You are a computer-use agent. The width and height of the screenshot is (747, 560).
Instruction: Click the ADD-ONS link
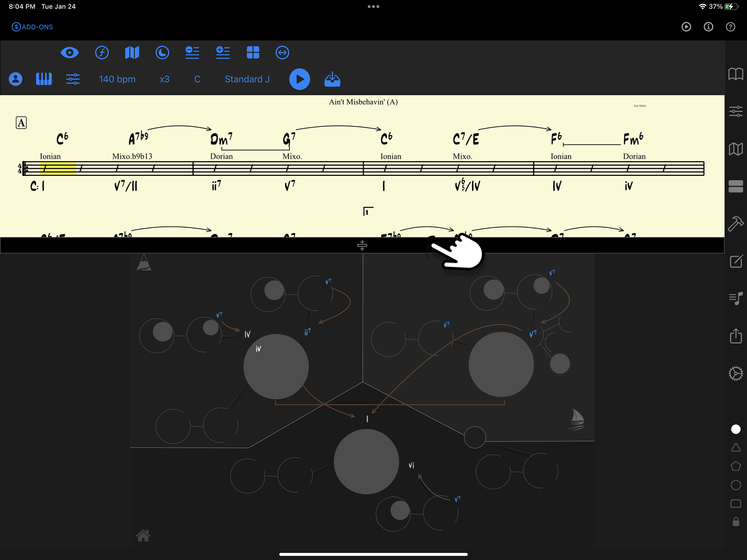click(x=32, y=26)
